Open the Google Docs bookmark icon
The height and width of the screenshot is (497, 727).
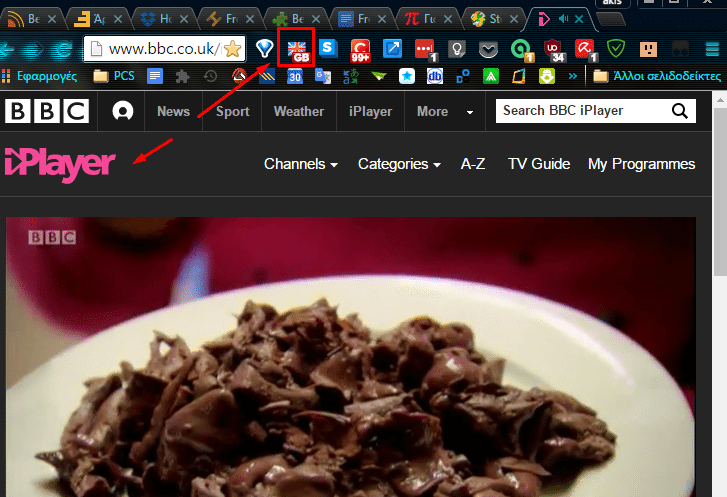click(x=155, y=76)
